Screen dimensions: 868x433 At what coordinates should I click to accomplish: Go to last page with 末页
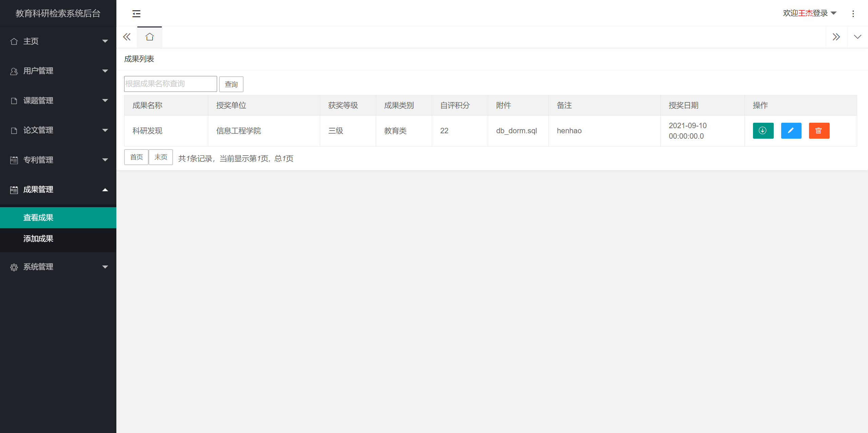161,157
